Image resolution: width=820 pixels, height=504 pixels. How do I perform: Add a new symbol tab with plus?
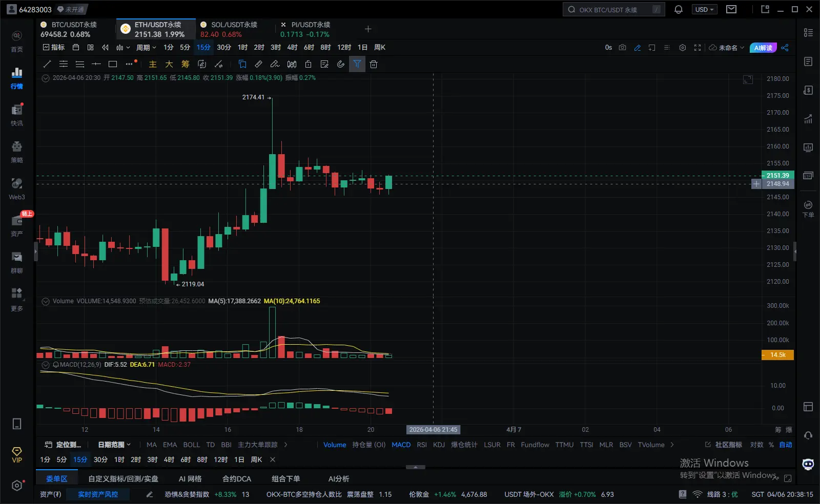368,29
